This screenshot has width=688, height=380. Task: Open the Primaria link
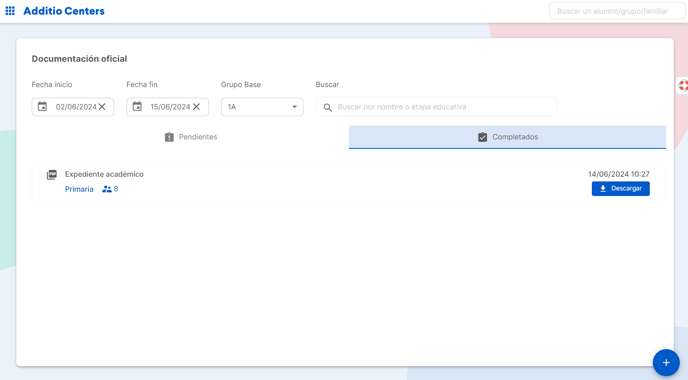coord(79,189)
